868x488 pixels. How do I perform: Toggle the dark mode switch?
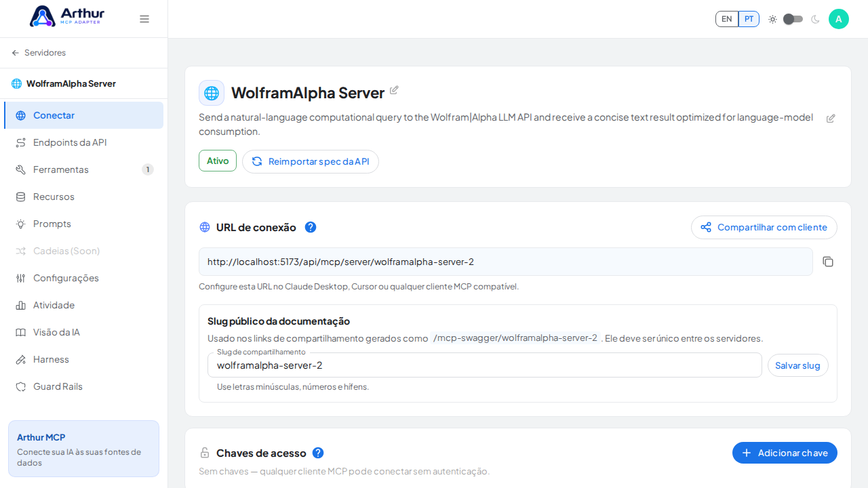coord(793,19)
